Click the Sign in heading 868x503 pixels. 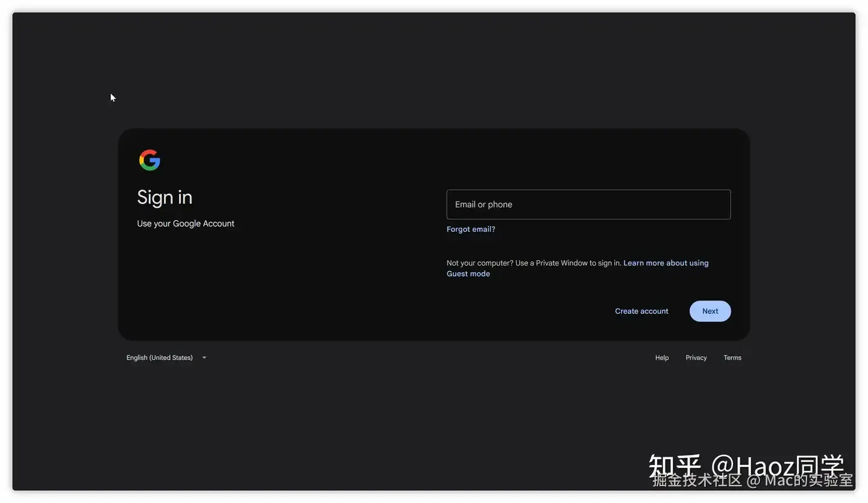(165, 198)
